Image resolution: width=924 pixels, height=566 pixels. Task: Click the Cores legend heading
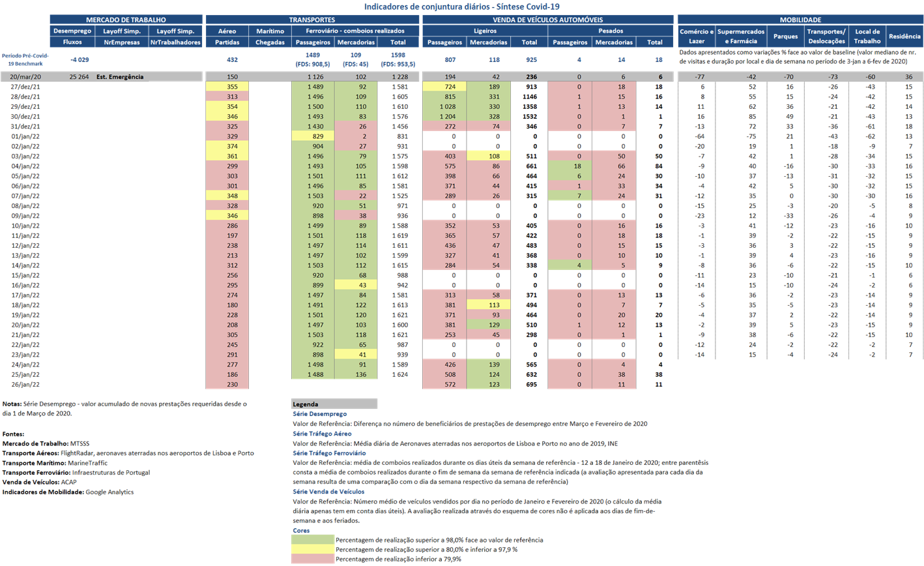[x=301, y=531]
